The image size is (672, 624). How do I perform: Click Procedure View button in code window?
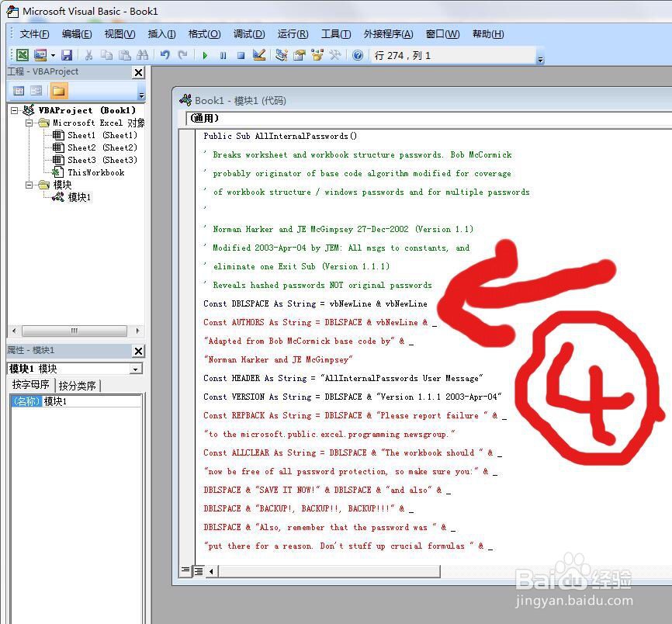185,570
